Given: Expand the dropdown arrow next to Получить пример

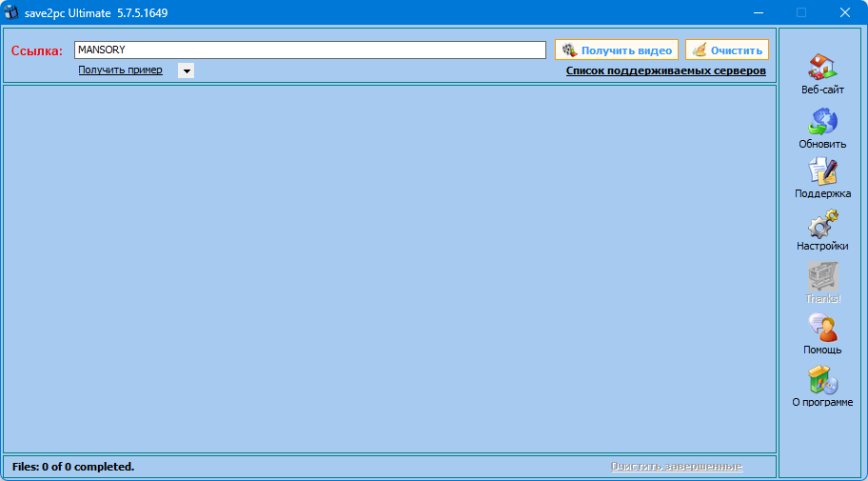Looking at the screenshot, I should (186, 70).
